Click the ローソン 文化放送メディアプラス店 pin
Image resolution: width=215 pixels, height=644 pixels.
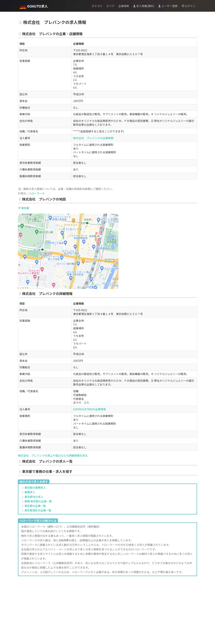(99, 220)
